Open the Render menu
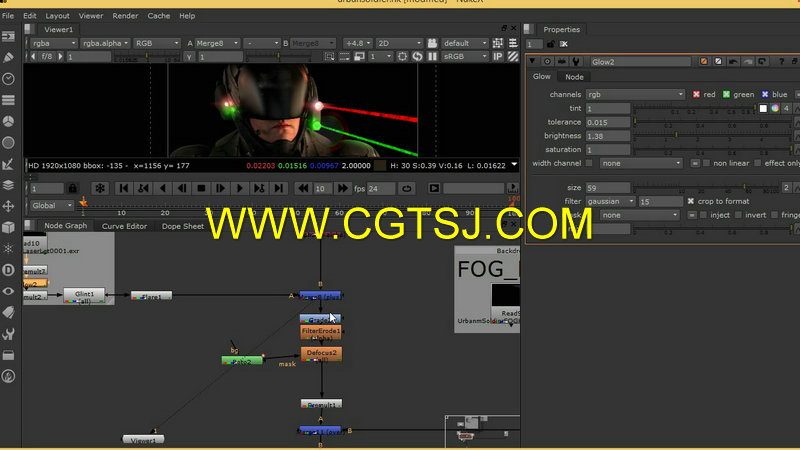Image resolution: width=800 pixels, height=450 pixels. pyautogui.click(x=125, y=16)
